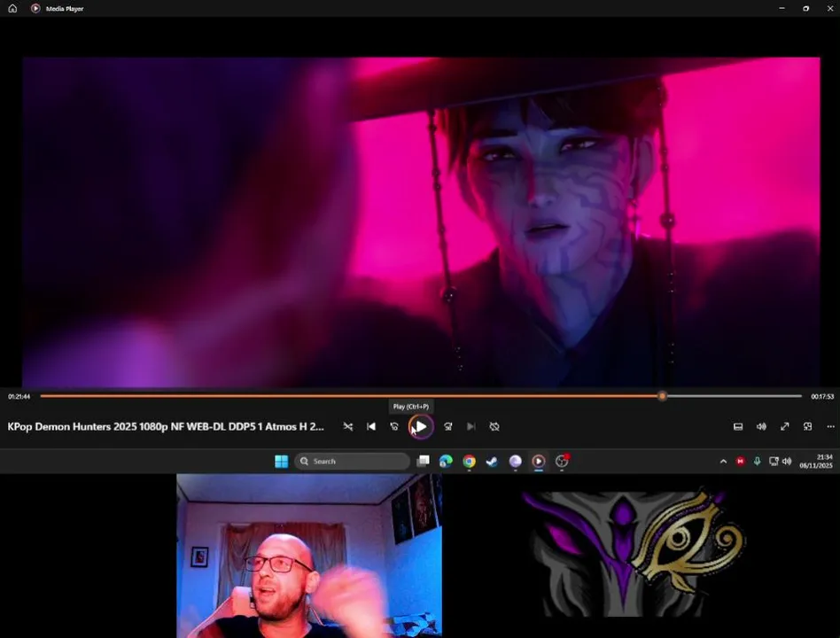
Task: Open the more options menu
Action: [x=830, y=427]
